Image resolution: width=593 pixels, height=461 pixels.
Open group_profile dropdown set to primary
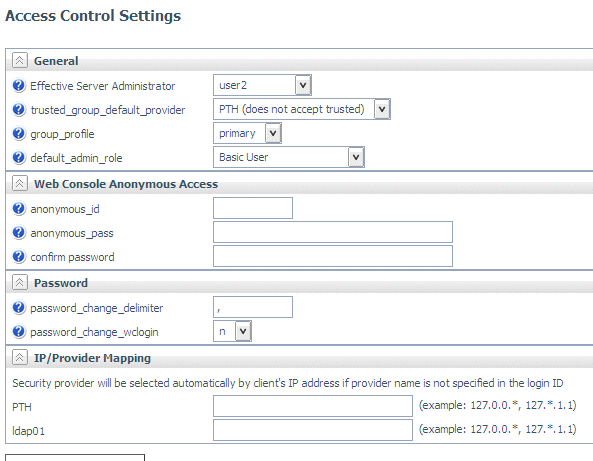click(247, 133)
